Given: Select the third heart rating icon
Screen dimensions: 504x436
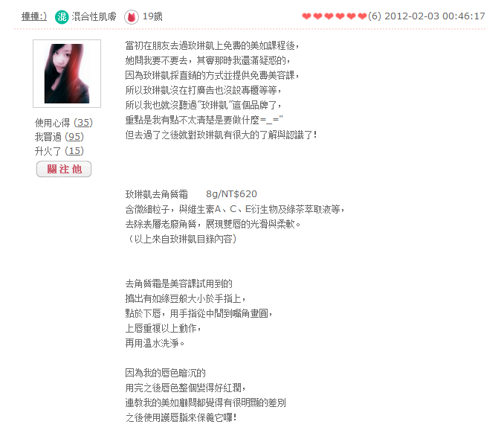Looking at the screenshot, I should click(x=329, y=16).
